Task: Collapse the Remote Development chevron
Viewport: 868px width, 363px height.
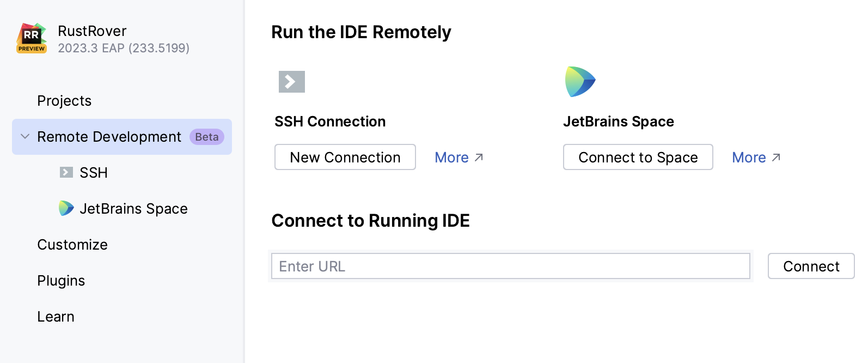Action: pyautogui.click(x=25, y=136)
